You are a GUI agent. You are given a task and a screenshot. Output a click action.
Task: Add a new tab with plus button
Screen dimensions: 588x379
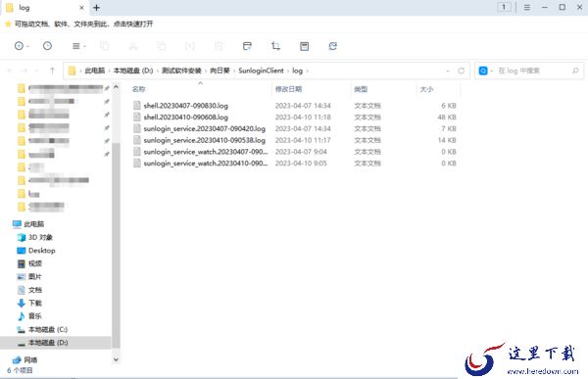[96, 8]
